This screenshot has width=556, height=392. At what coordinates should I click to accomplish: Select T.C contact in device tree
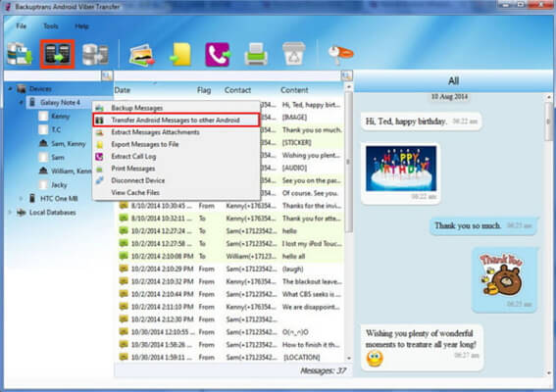click(x=56, y=129)
